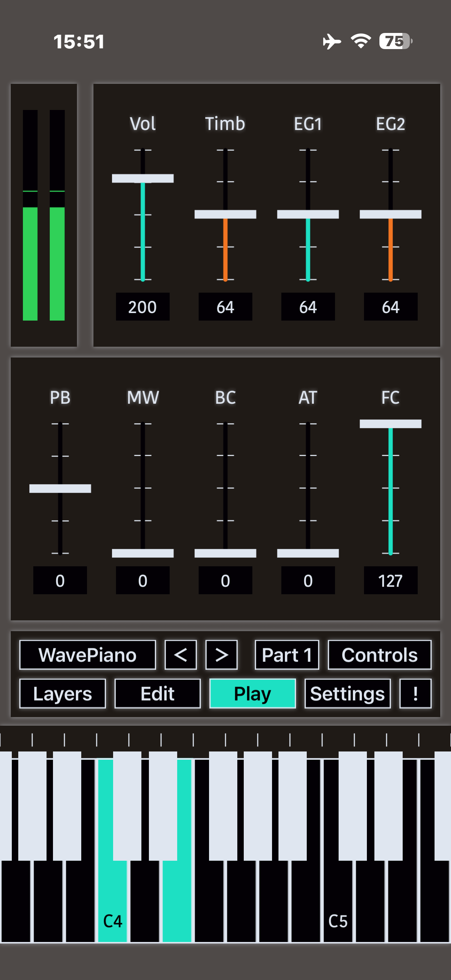Click the MW value field showing 0
The height and width of the screenshot is (980, 451).
pos(142,580)
